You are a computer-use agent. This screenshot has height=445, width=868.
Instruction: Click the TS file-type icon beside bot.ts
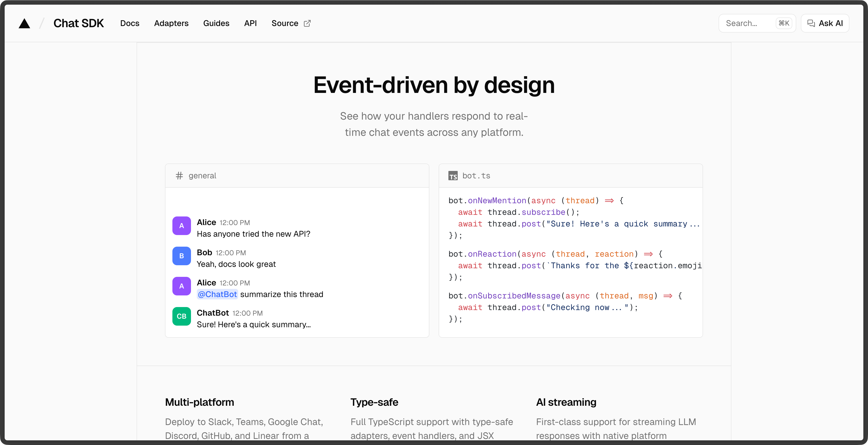tap(453, 176)
